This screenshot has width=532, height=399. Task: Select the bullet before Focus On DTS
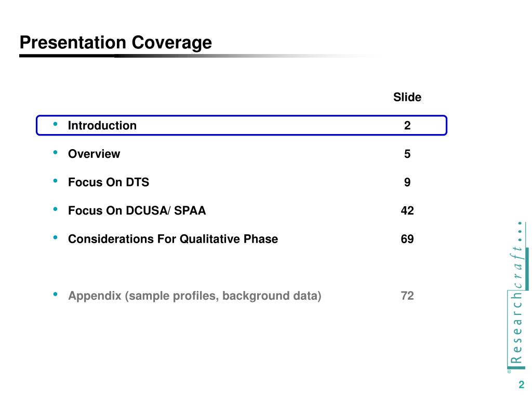pos(55,182)
